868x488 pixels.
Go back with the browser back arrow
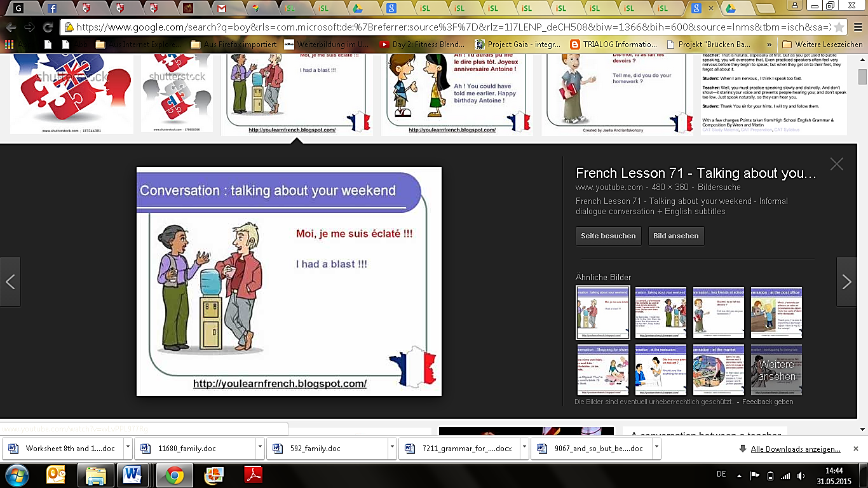(11, 27)
